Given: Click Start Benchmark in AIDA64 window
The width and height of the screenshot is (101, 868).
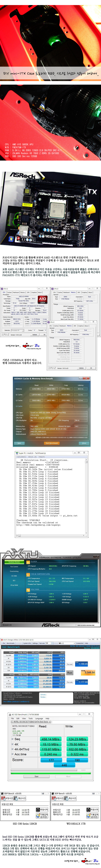Looking at the screenshot, I should 51,443.
